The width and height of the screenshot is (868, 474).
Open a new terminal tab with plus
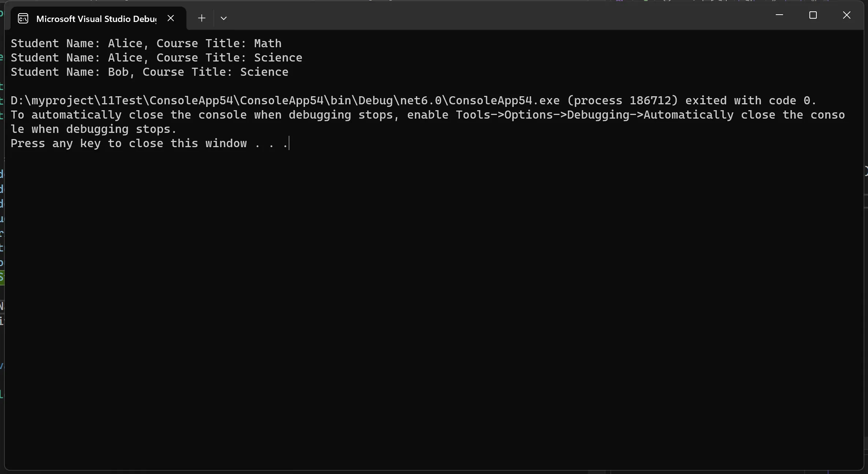tap(202, 18)
